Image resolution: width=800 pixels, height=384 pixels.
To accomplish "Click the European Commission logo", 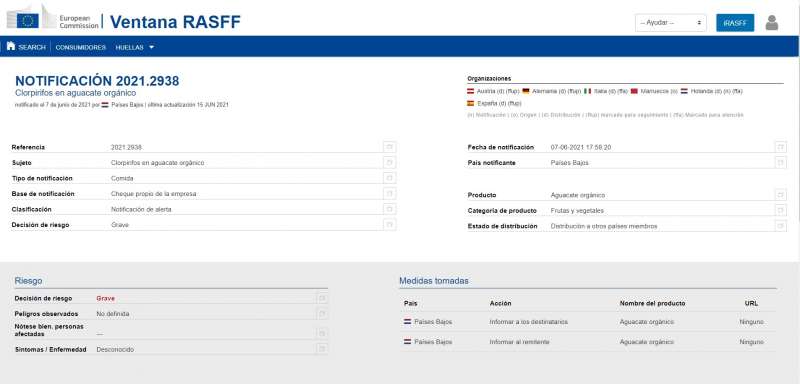I will click(x=53, y=19).
